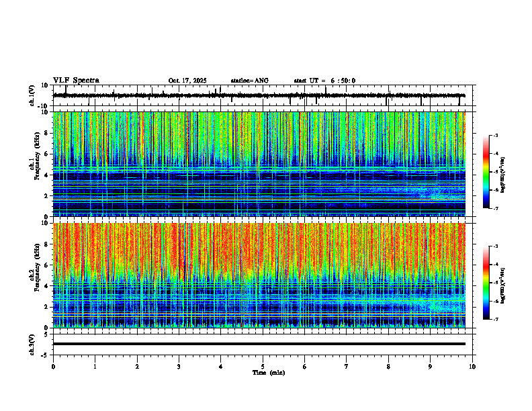Viewport: 532px width, 411px height.
Task: Click the "Time (min)" x-axis label
Action: (269, 373)
